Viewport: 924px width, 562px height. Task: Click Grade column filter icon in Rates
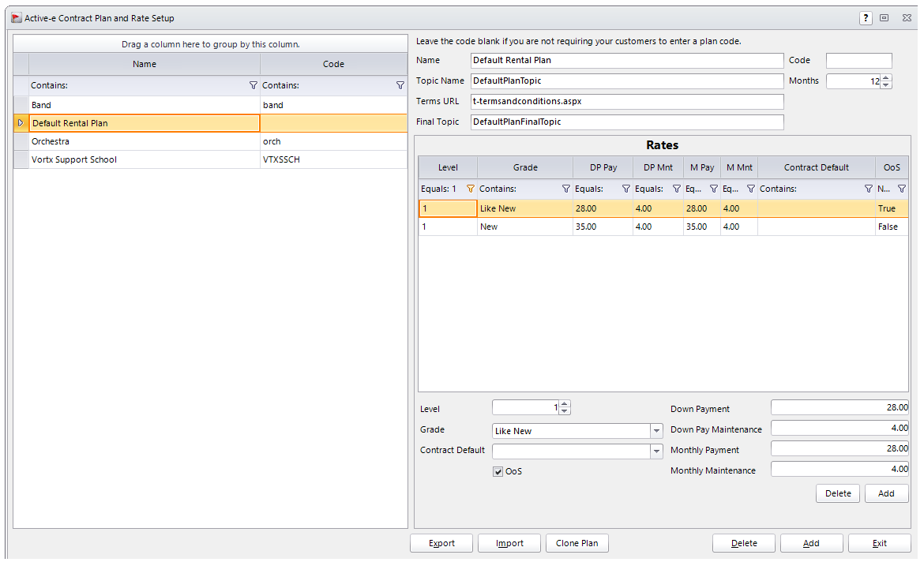click(x=565, y=189)
